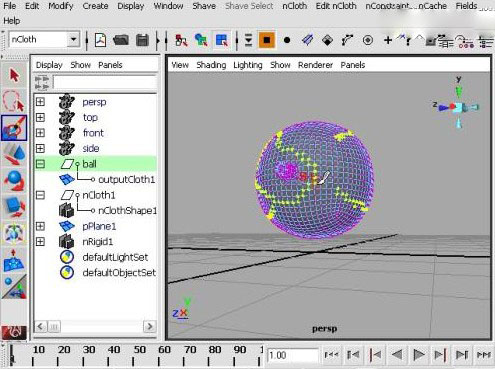The height and width of the screenshot is (369, 495).
Task: Expand the front camera node
Action: coord(40,133)
